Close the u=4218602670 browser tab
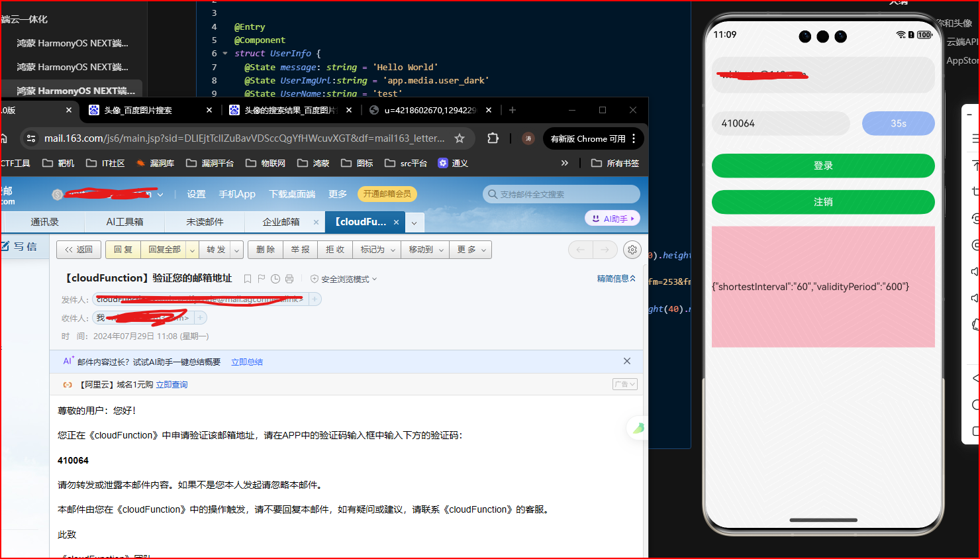The height and width of the screenshot is (559, 980). [x=489, y=110]
